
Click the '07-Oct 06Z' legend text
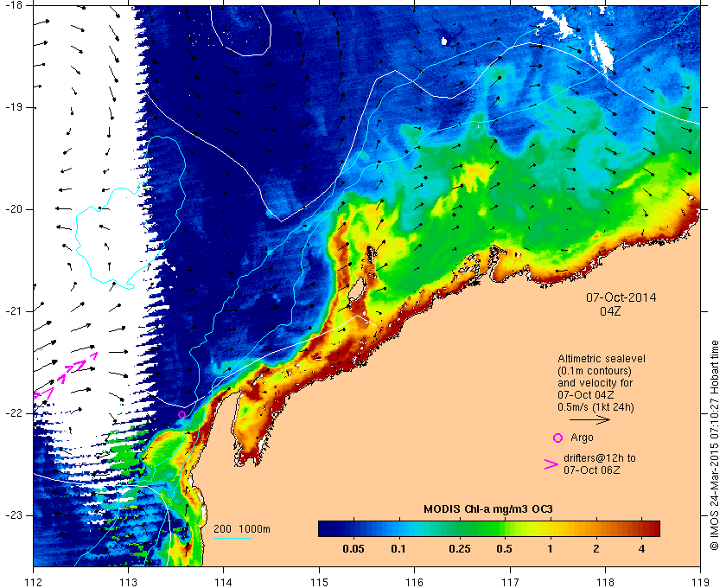[x=592, y=470]
